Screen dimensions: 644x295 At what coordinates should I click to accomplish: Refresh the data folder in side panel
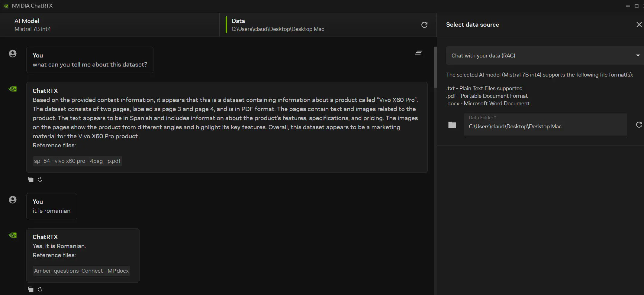(x=639, y=125)
